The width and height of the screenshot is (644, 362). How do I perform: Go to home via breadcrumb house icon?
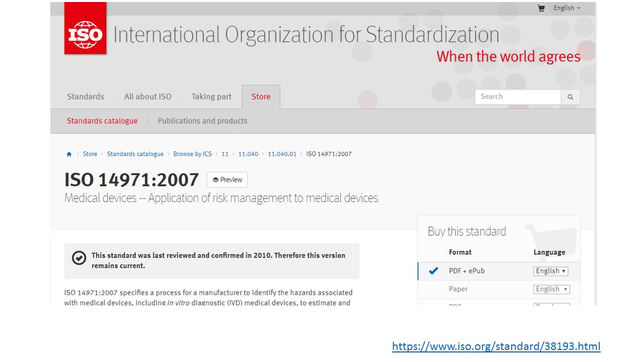point(69,154)
